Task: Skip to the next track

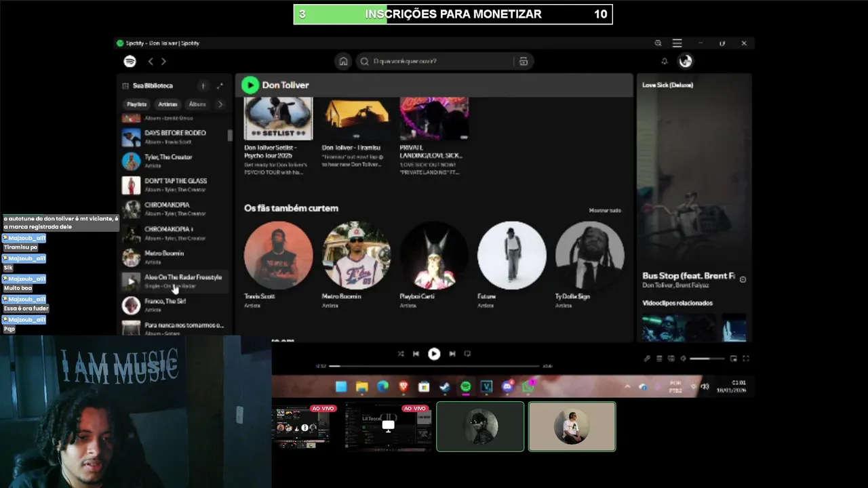Action: [452, 353]
